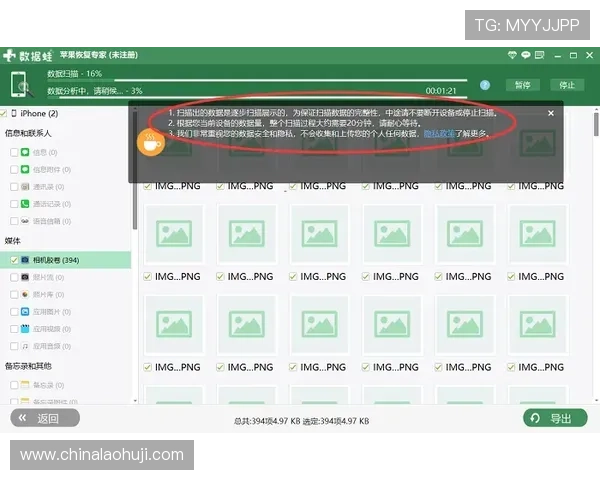Select the iPhone (2) device label
This screenshot has width=600, height=480.
pos(39,113)
